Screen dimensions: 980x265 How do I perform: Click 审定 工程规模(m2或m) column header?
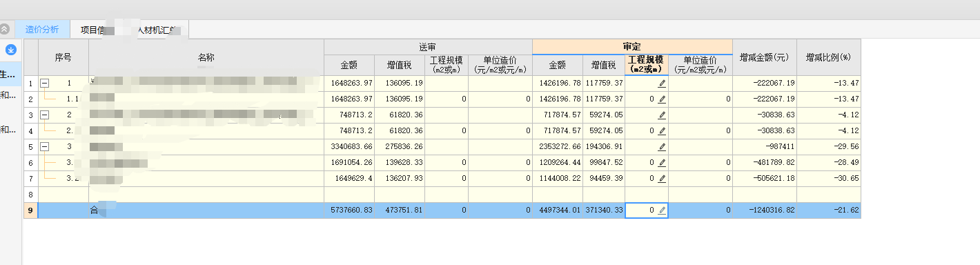(647, 65)
